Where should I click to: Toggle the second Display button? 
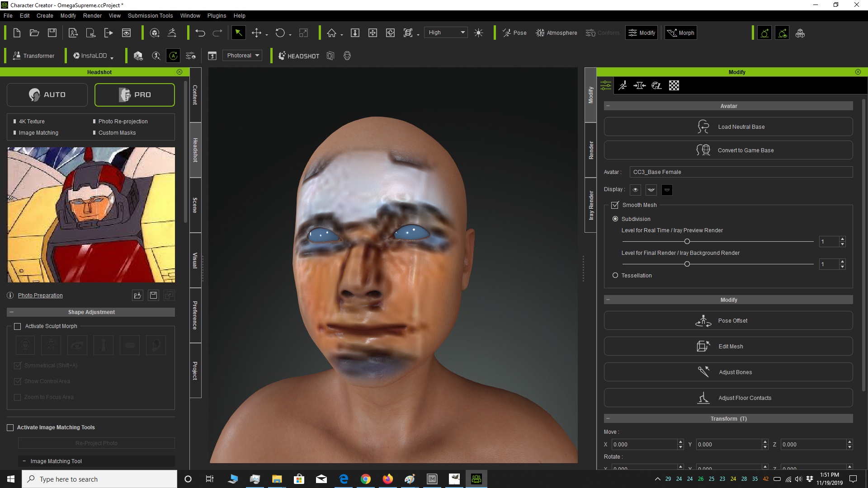(651, 190)
